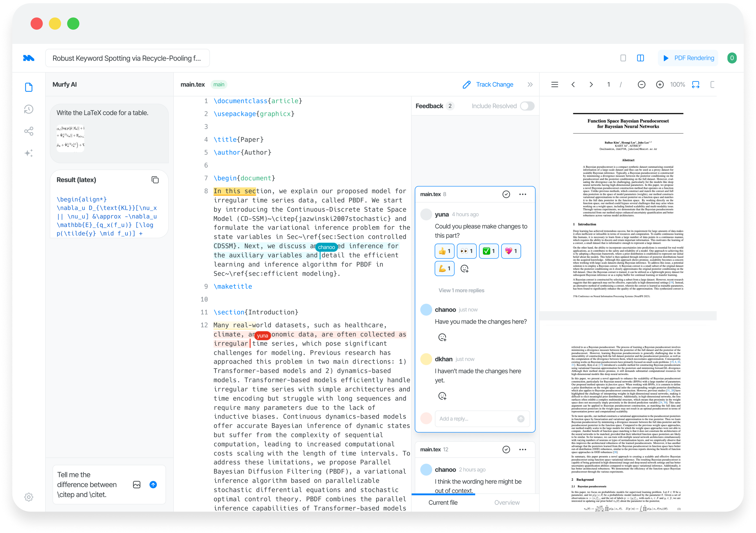756x533 pixels.
Task: Click the green user avatar badge
Action: pyautogui.click(x=732, y=58)
